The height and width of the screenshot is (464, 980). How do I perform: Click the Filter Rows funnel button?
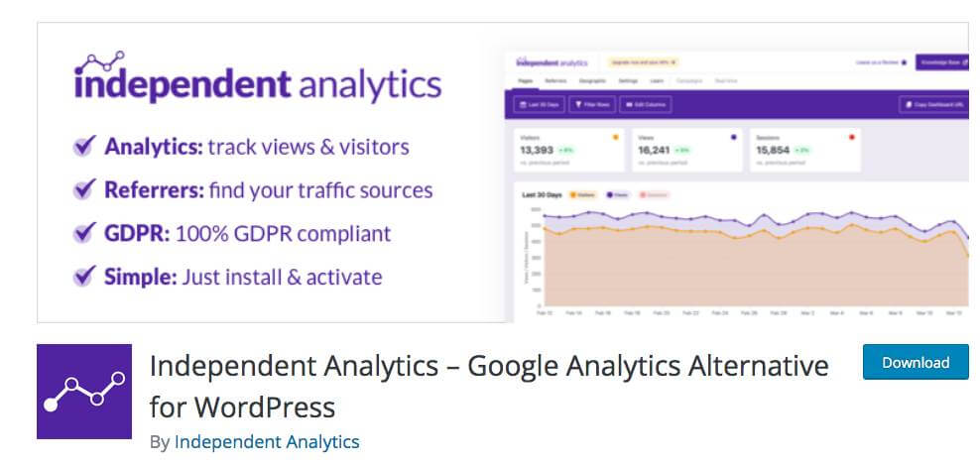tap(592, 105)
